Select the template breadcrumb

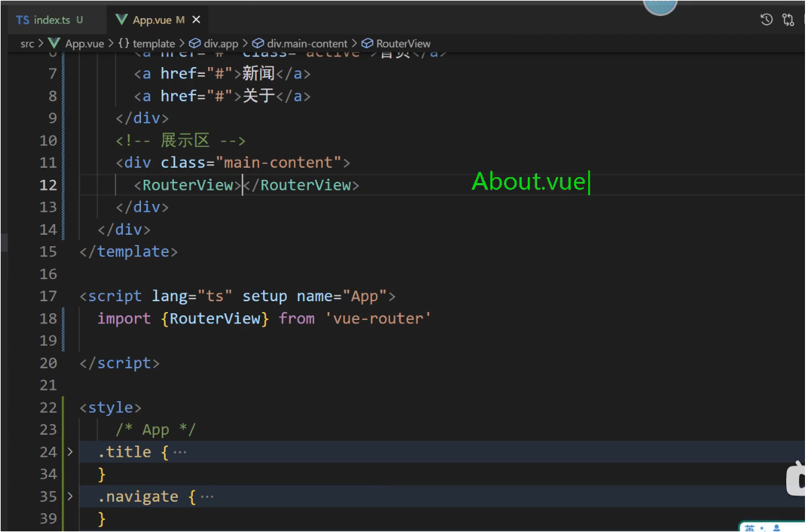point(146,44)
